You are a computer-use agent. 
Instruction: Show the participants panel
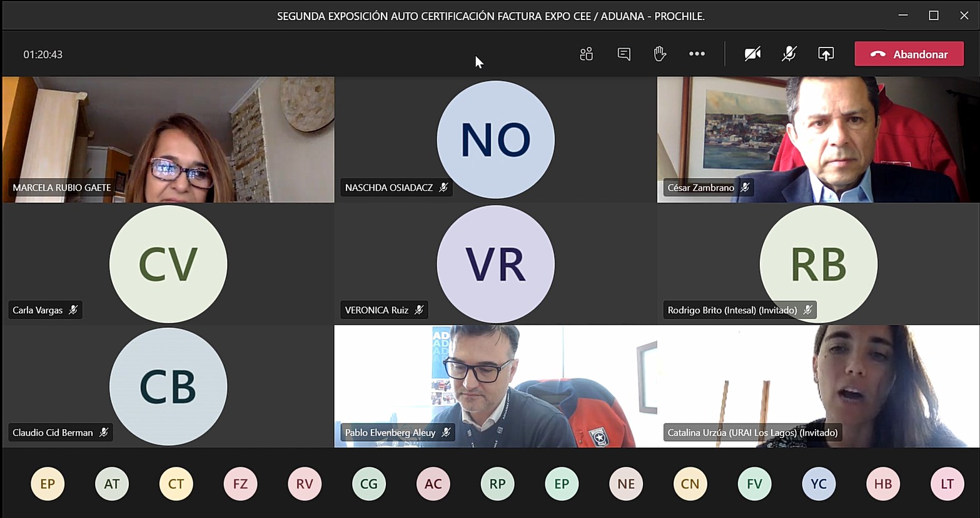coord(586,54)
